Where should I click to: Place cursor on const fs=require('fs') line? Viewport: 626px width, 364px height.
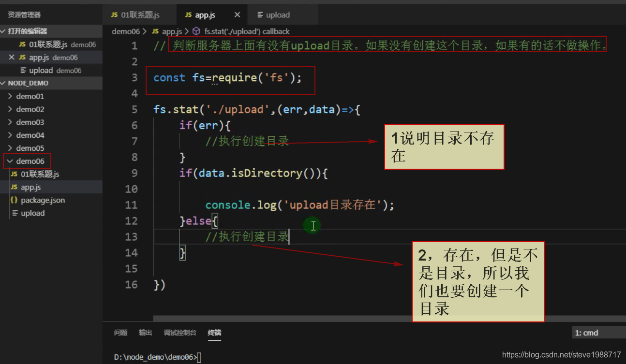(227, 77)
